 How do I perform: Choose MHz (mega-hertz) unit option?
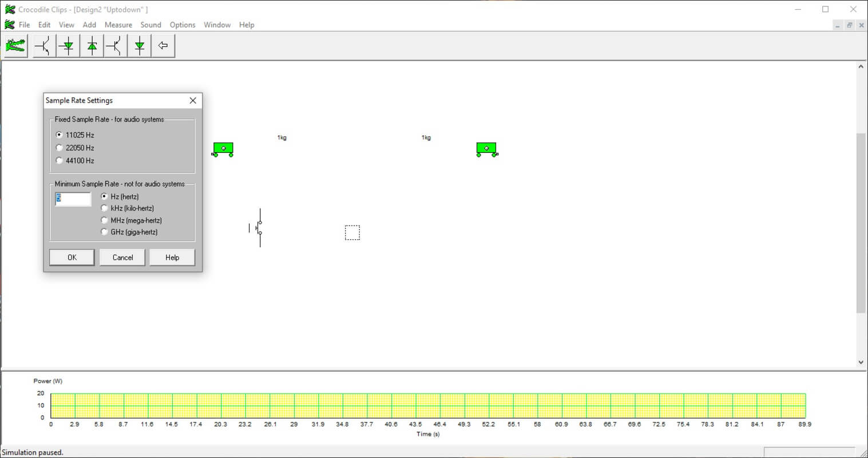[104, 220]
